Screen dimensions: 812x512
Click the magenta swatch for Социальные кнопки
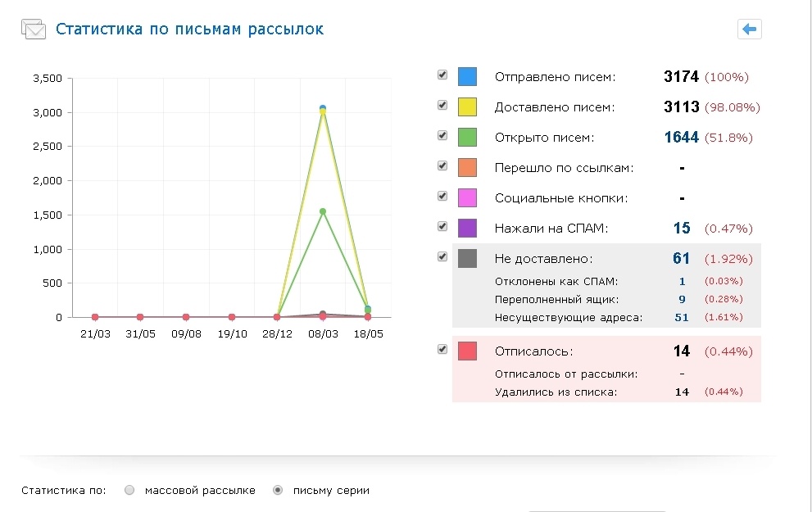467,197
